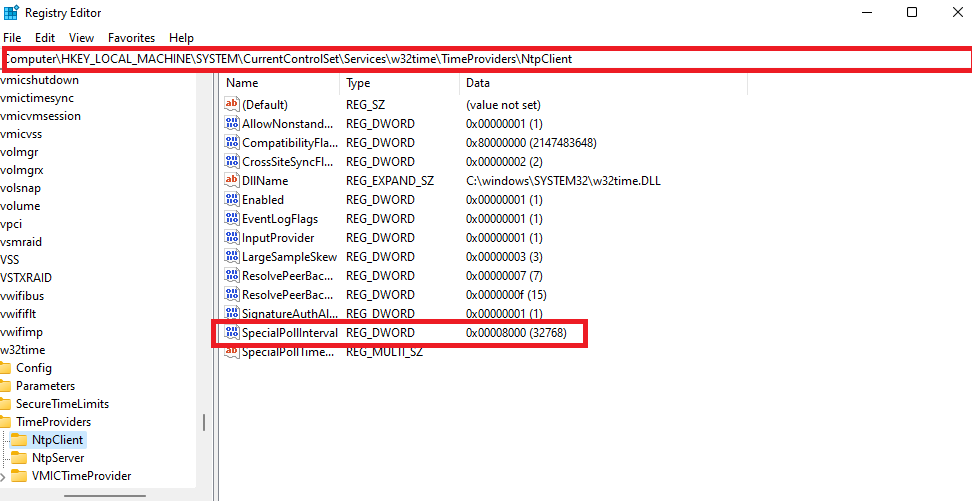Click the (Default) value string icon
Screen dimensions: 972x501
pos(232,105)
